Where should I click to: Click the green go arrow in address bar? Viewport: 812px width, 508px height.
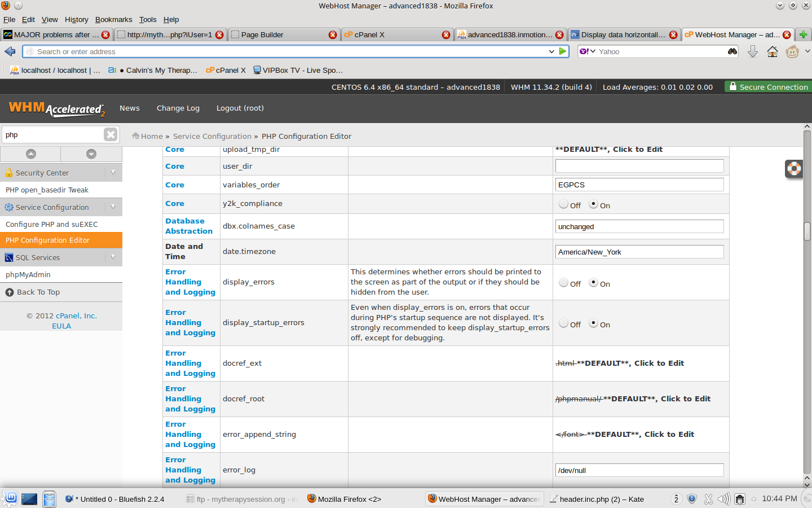coord(563,51)
